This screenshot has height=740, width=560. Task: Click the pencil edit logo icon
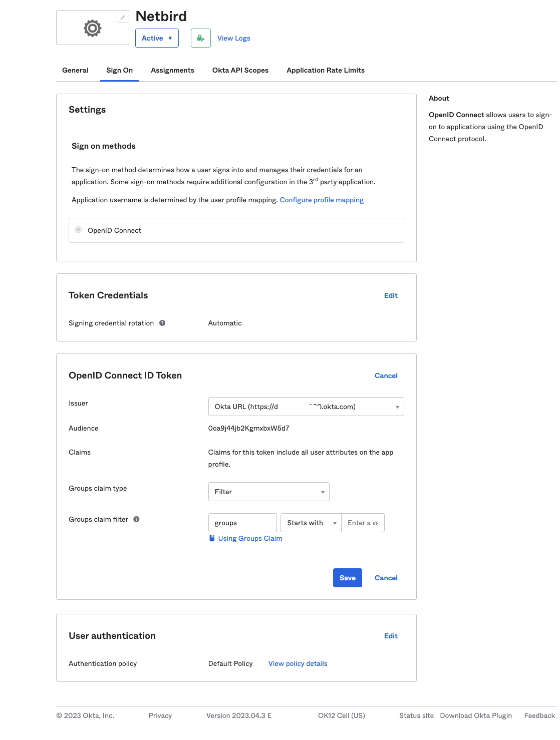click(123, 17)
